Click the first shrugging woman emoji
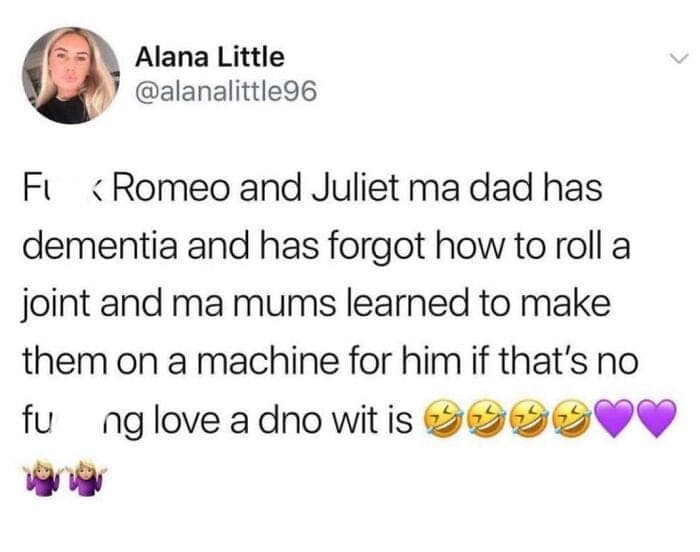The image size is (700, 552). (44, 477)
